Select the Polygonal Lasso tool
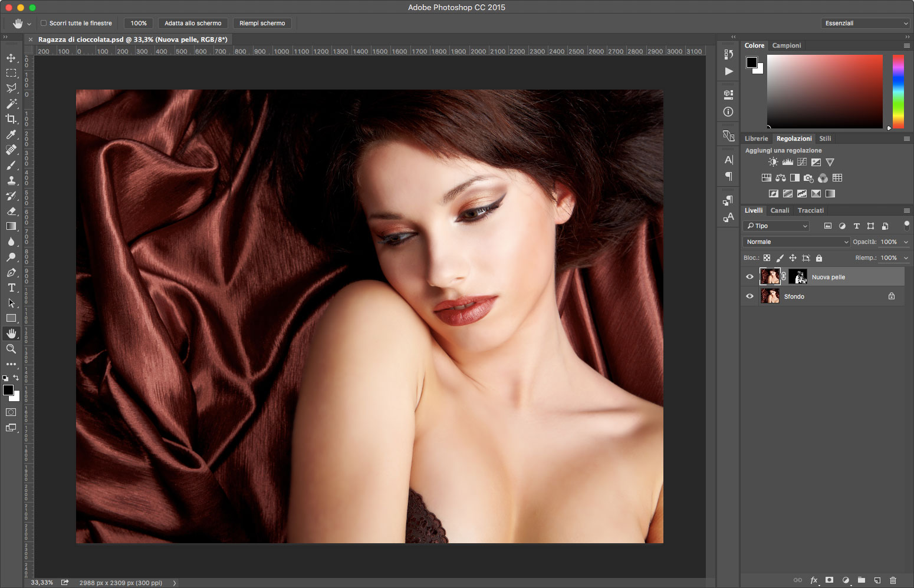 [11, 88]
